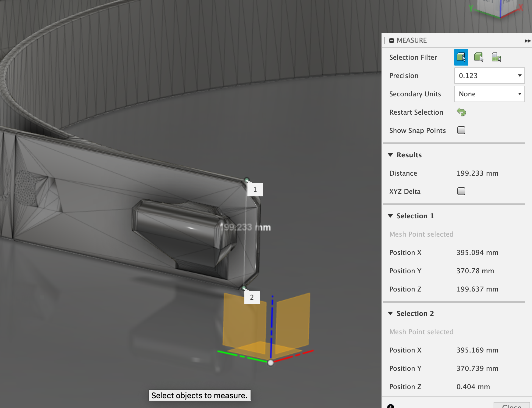Click the Restart Selection green arrow
Image resolution: width=532 pixels, height=408 pixels.
pyautogui.click(x=461, y=112)
